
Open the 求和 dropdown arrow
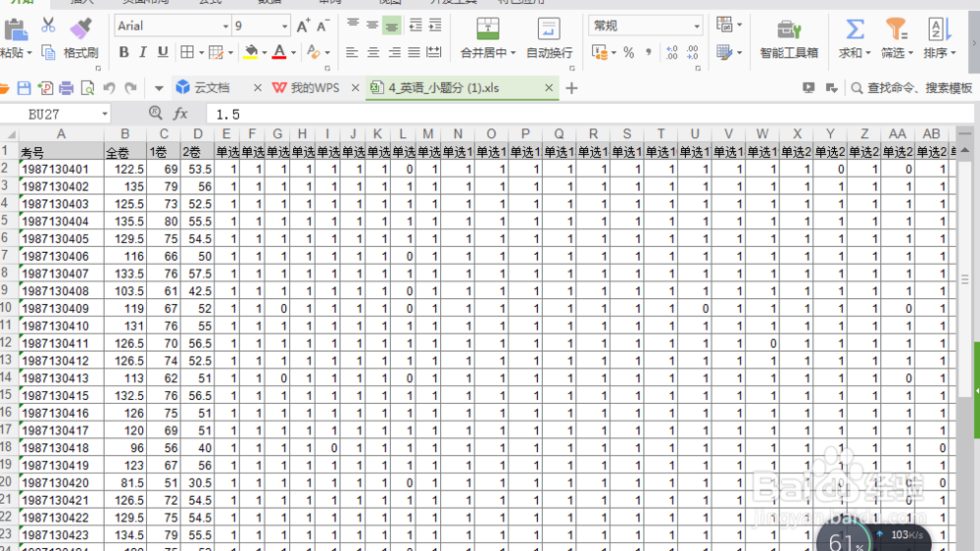pyautogui.click(x=868, y=53)
